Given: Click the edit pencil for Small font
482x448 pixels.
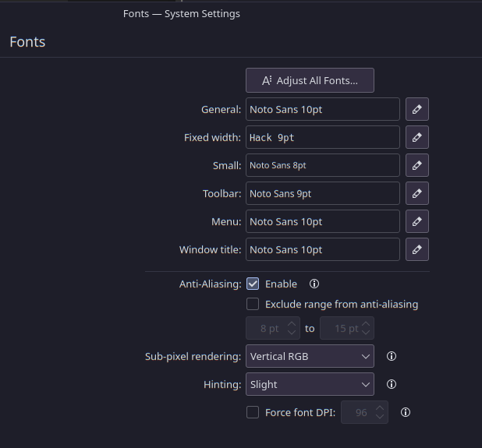Looking at the screenshot, I should [x=417, y=166].
